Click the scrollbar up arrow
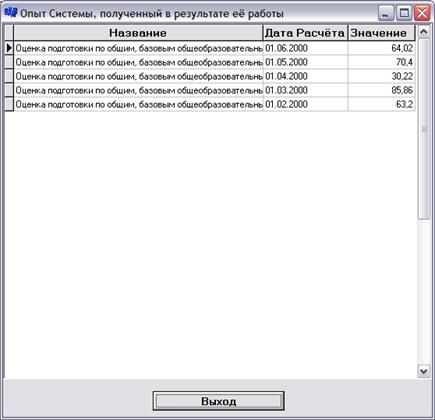Image resolution: width=435 pixels, height=420 pixels. [424, 32]
